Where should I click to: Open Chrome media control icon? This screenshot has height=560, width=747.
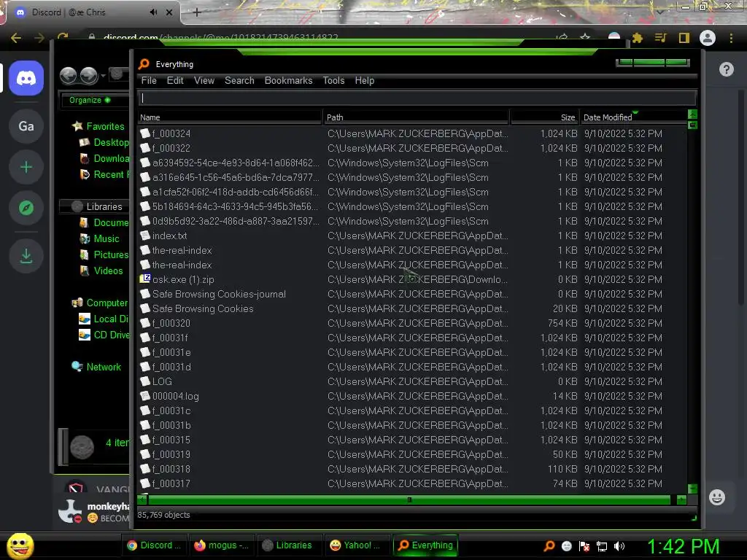(x=661, y=38)
